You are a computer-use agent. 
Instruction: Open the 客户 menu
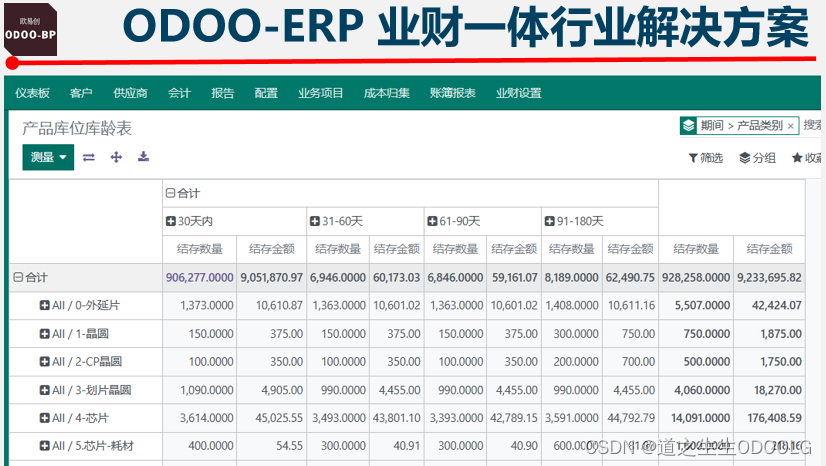click(x=81, y=93)
